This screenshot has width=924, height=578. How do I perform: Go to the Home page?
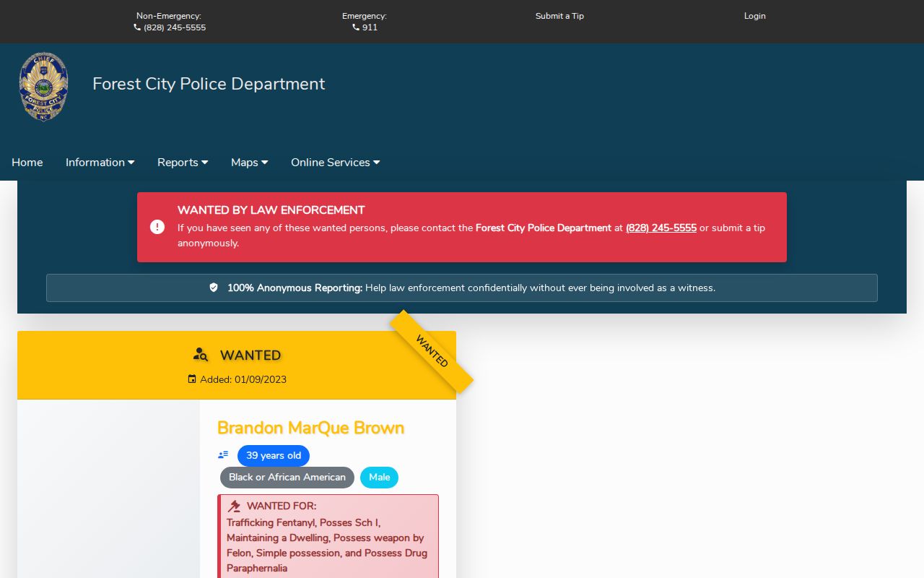coord(27,163)
